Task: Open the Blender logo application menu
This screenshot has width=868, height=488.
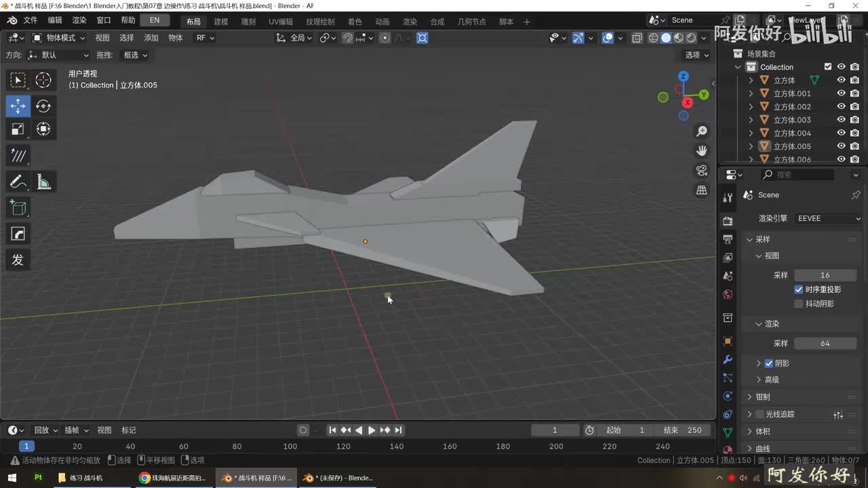Action: point(12,20)
